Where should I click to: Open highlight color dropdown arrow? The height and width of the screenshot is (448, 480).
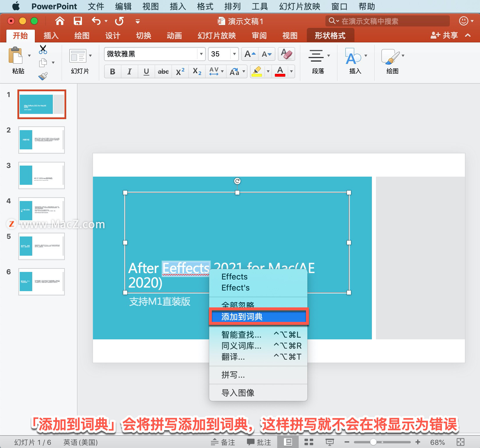tap(268, 71)
